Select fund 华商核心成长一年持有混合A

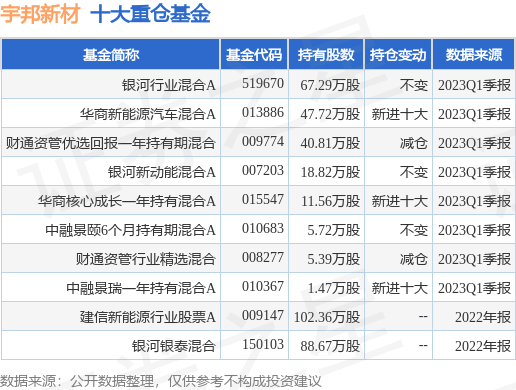(x=127, y=201)
